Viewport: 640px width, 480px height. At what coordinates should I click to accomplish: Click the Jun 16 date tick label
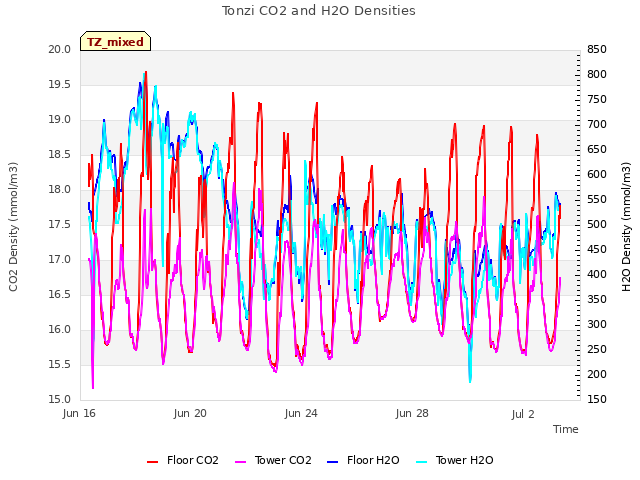(79, 413)
